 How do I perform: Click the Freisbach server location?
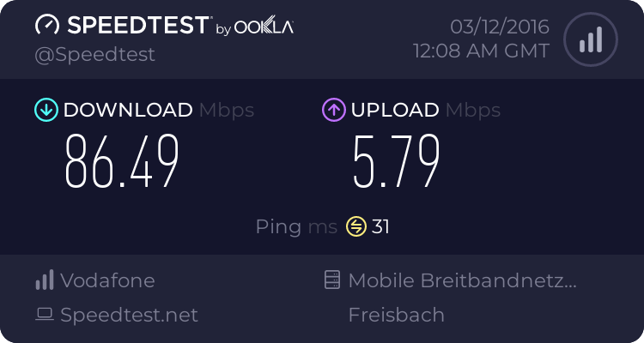(397, 315)
